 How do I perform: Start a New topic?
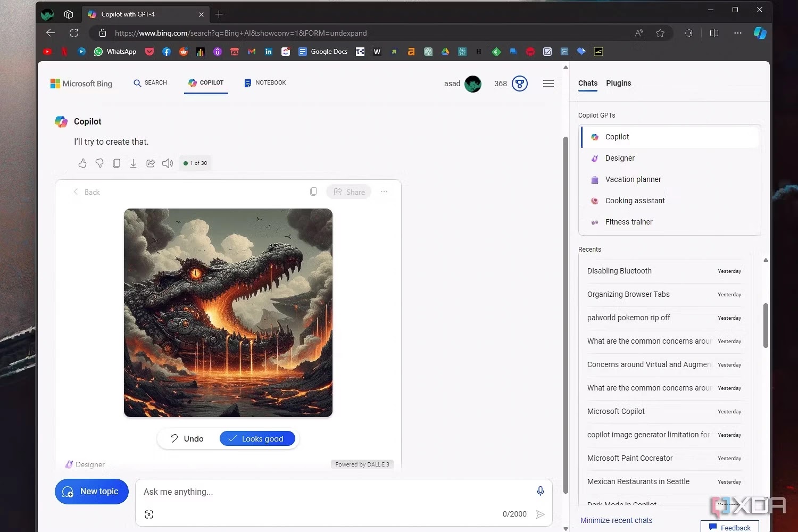click(92, 492)
